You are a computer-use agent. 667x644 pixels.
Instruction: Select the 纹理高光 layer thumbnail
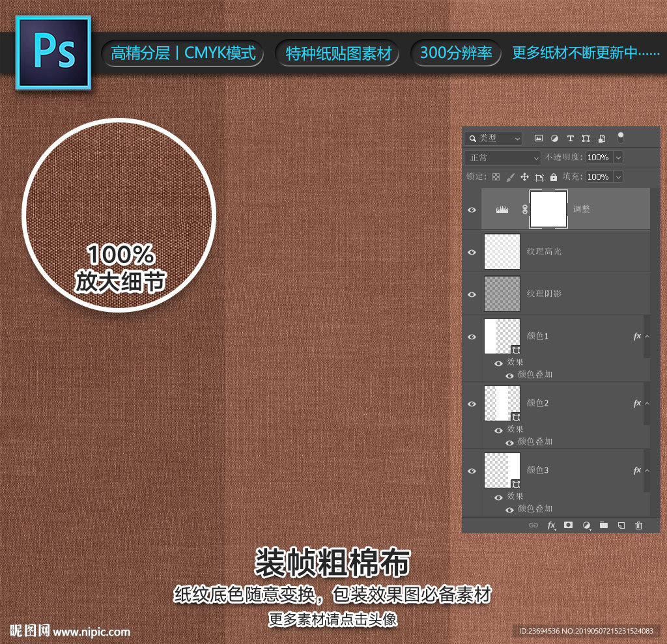(x=502, y=251)
